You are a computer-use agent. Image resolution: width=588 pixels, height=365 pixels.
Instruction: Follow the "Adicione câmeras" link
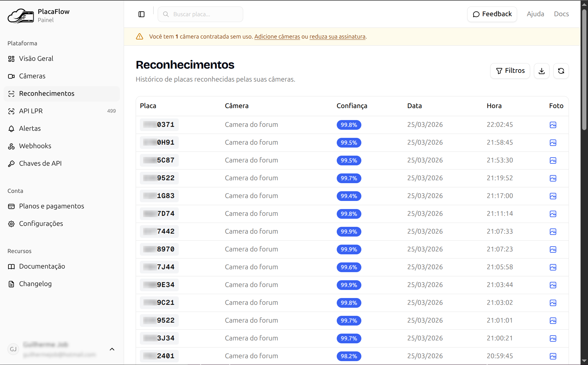coord(277,37)
